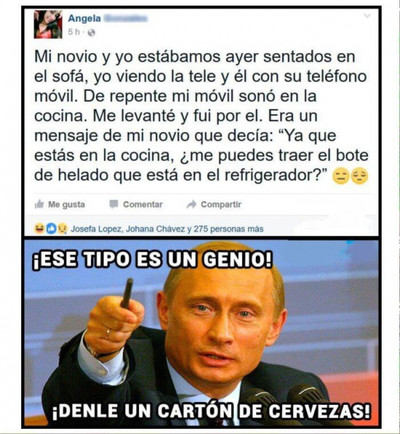
Task: Click the speech bubble comment icon
Action: coord(114,204)
